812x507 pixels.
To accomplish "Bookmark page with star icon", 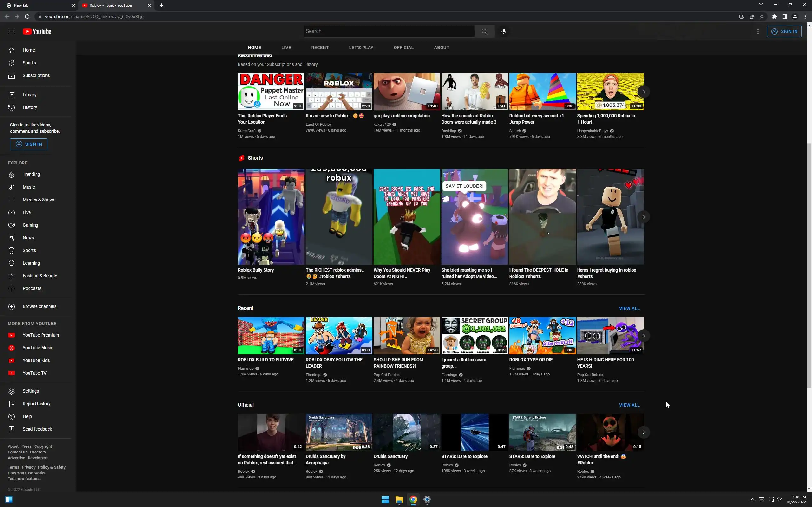I will [x=762, y=16].
